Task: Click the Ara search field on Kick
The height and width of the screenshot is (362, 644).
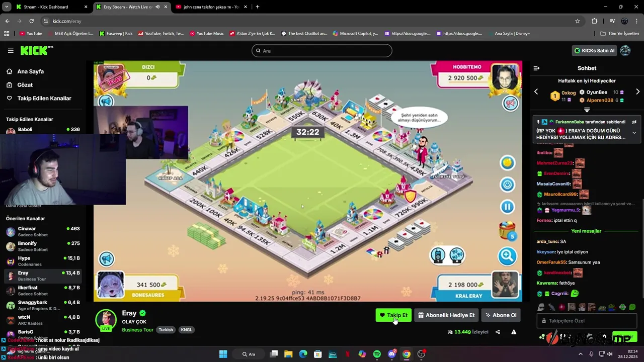Action: [x=321, y=51]
